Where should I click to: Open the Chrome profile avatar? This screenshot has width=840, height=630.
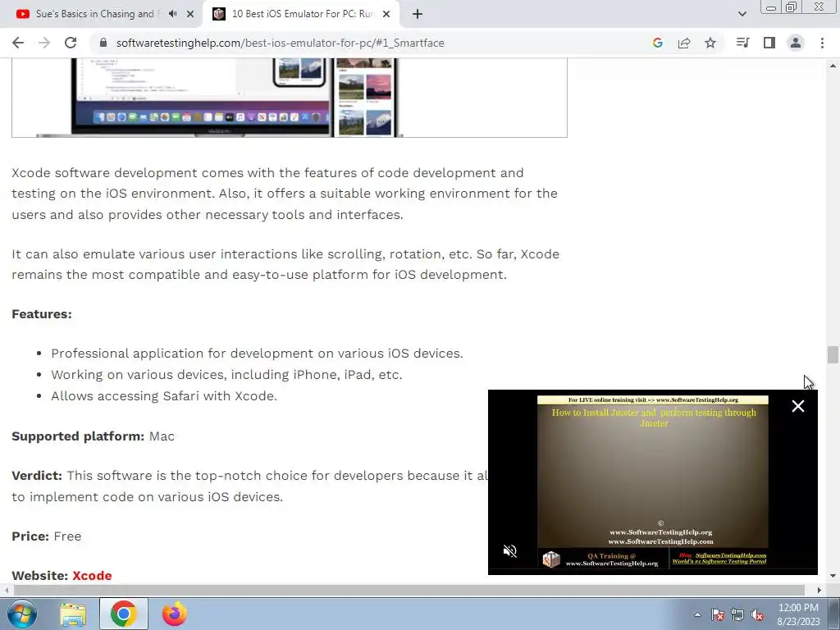[x=796, y=43]
